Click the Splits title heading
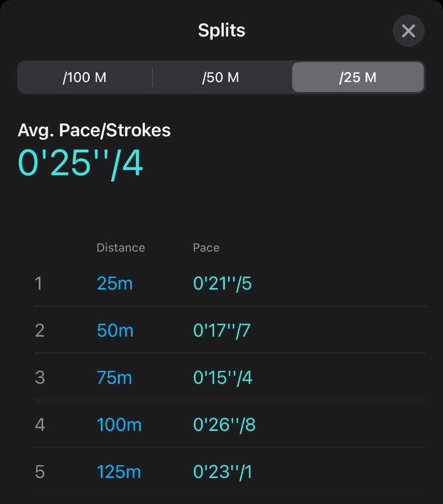 pyautogui.click(x=221, y=30)
